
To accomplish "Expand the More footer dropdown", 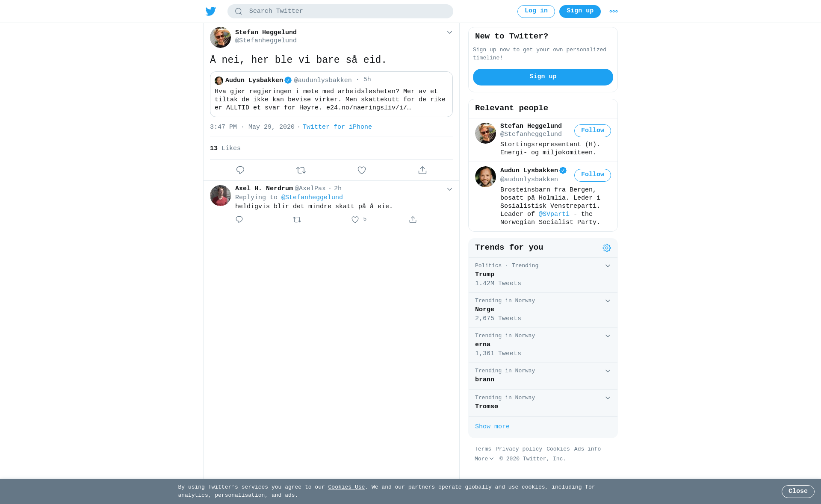I will [x=484, y=459].
